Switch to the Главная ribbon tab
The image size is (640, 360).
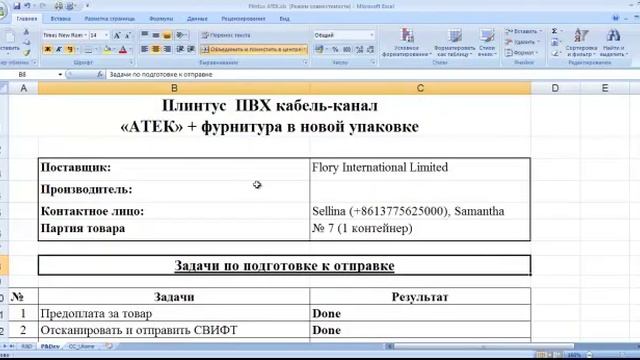[27, 19]
